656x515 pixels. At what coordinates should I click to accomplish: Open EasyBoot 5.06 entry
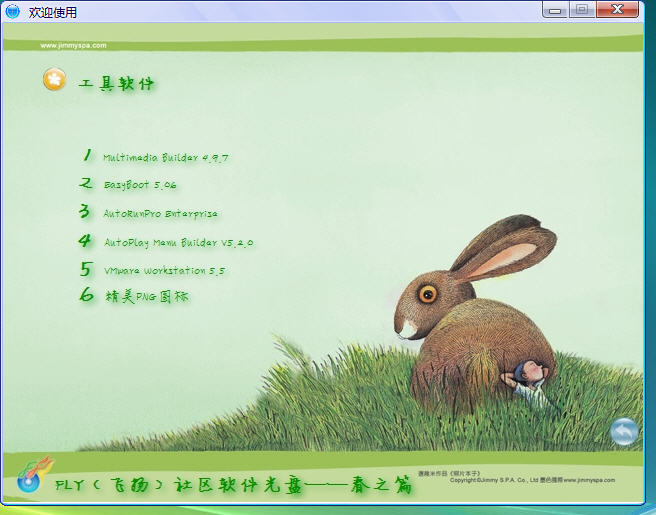pyautogui.click(x=140, y=185)
